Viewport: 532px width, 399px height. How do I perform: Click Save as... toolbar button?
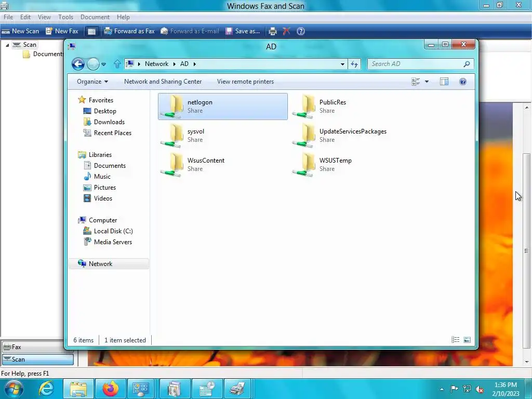tap(243, 31)
